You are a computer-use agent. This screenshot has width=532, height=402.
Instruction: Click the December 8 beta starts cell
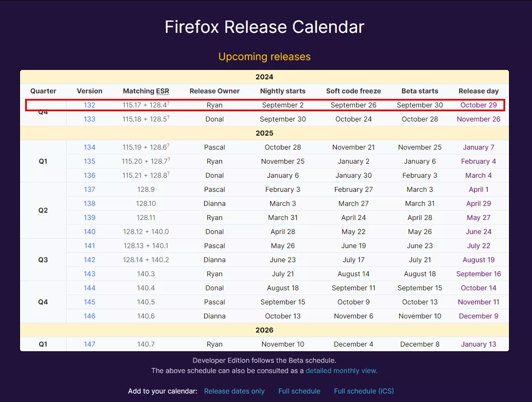pyautogui.click(x=420, y=344)
